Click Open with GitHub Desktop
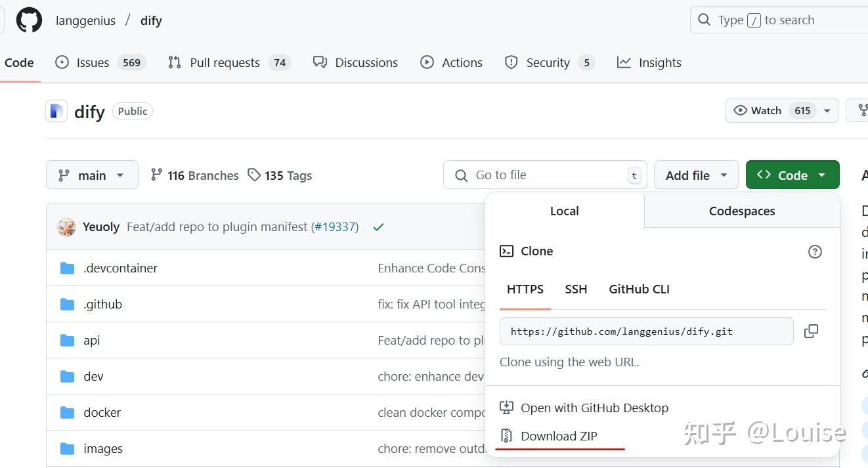This screenshot has width=868, height=468. 594,408
